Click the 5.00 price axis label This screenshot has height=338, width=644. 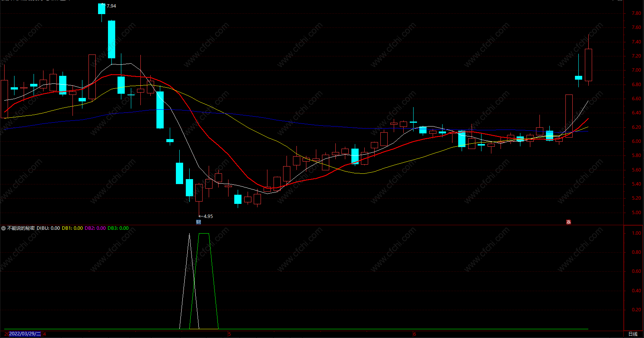[636, 213]
